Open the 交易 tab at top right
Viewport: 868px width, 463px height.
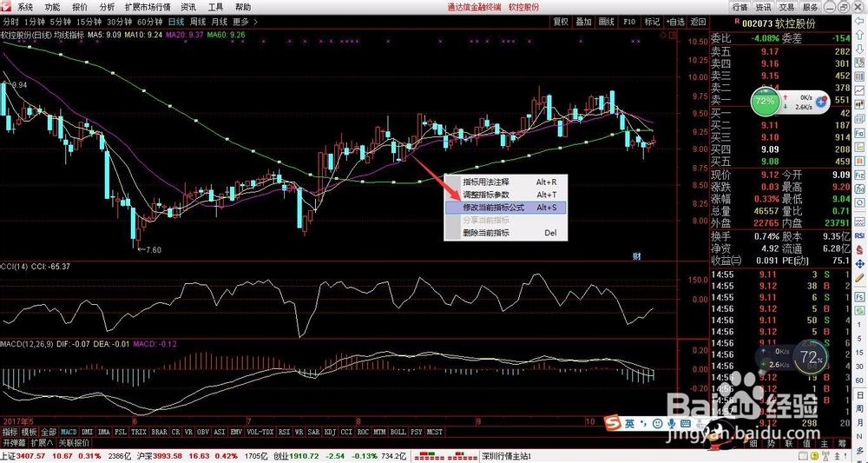786,7
